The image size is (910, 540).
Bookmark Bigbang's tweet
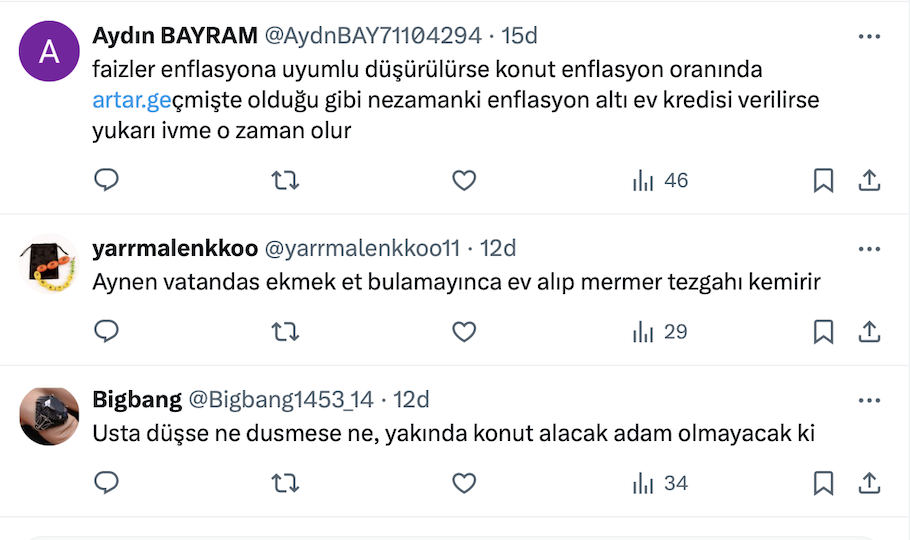click(823, 483)
